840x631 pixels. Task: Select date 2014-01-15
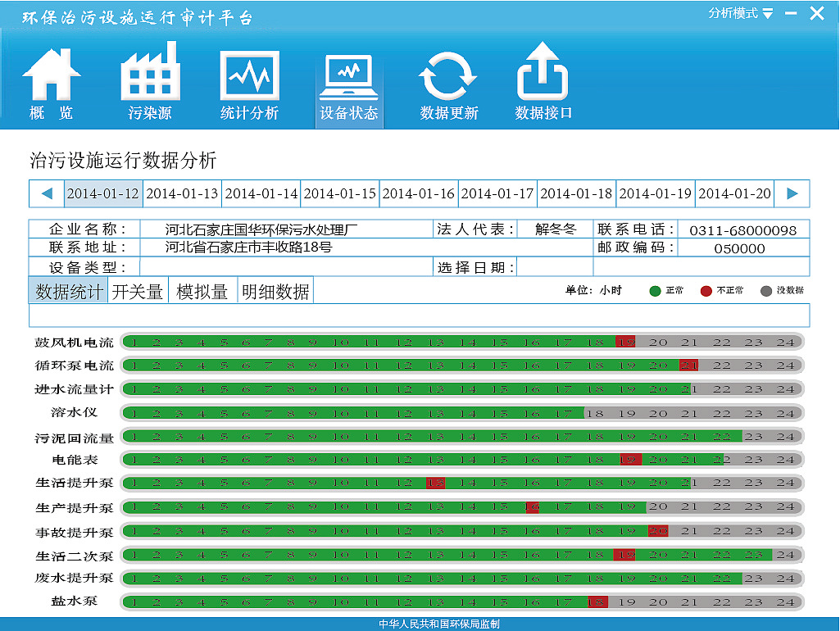tap(339, 193)
